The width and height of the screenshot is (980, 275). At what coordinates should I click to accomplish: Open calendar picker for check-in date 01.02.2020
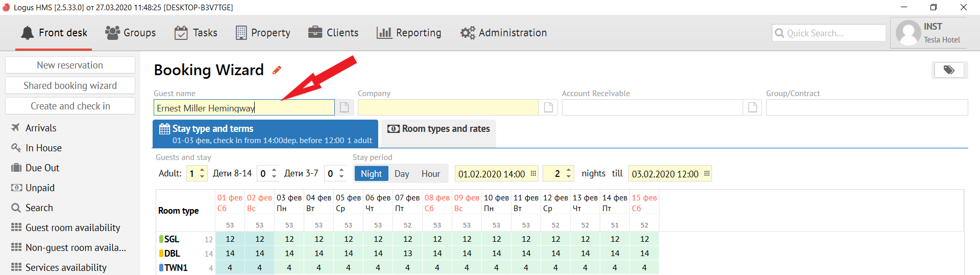point(533,174)
